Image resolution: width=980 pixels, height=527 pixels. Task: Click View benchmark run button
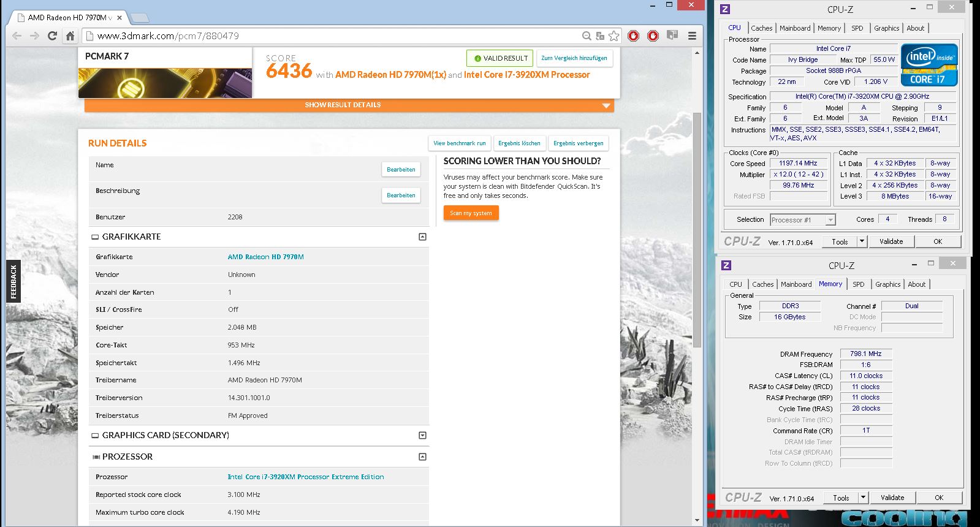click(x=460, y=143)
